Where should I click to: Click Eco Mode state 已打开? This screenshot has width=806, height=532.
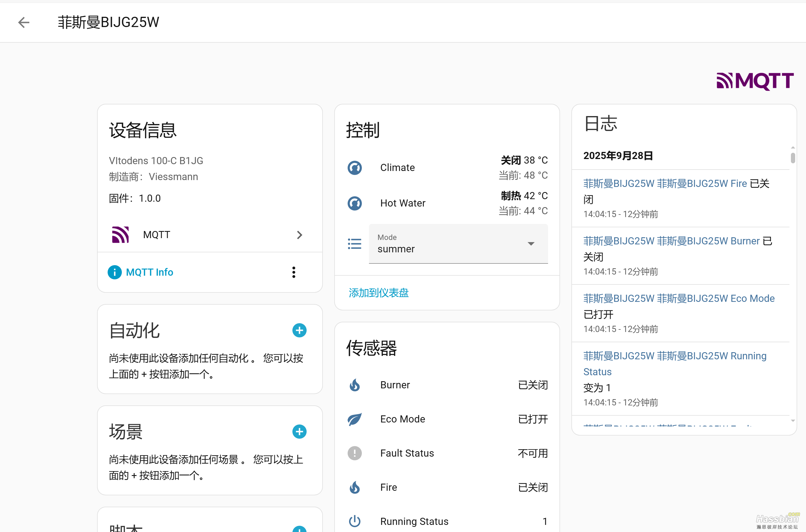coord(533,419)
